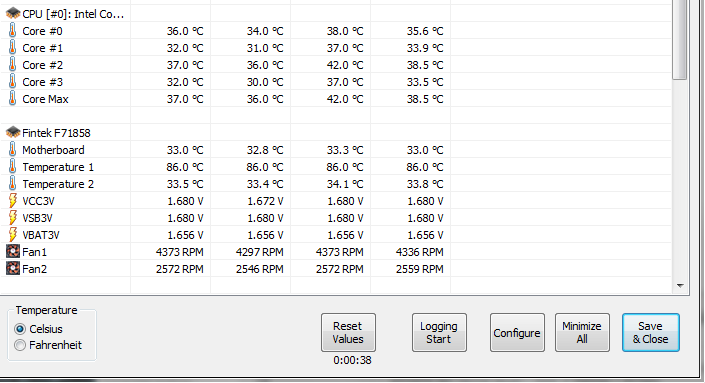
Task: Click the 33.5 °C average value for Core #3
Action: 425,82
